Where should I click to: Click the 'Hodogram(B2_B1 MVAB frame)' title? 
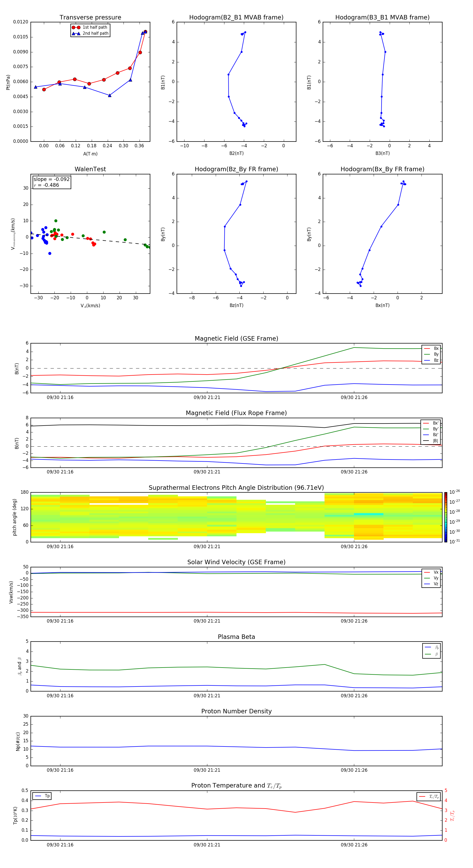tap(236, 18)
